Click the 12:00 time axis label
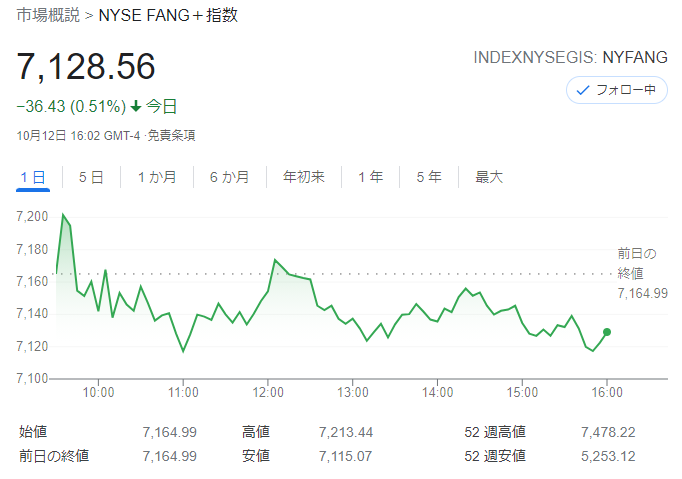682x479 pixels. click(268, 392)
